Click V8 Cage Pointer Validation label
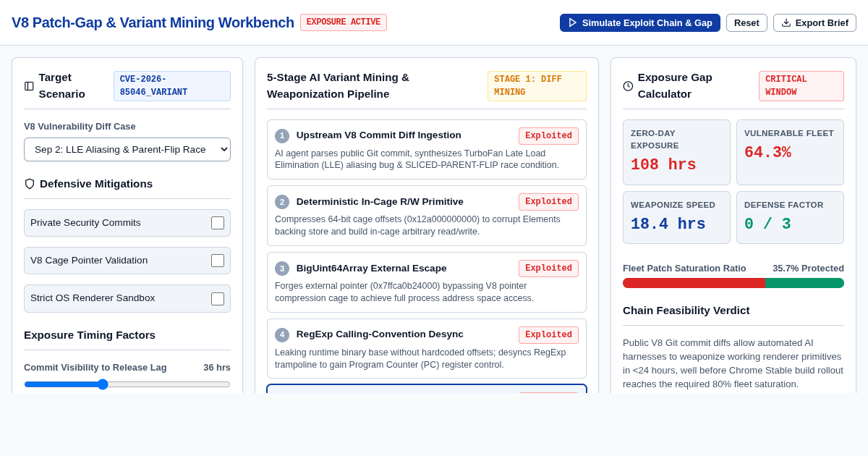This screenshot has width=868, height=456. point(89,261)
